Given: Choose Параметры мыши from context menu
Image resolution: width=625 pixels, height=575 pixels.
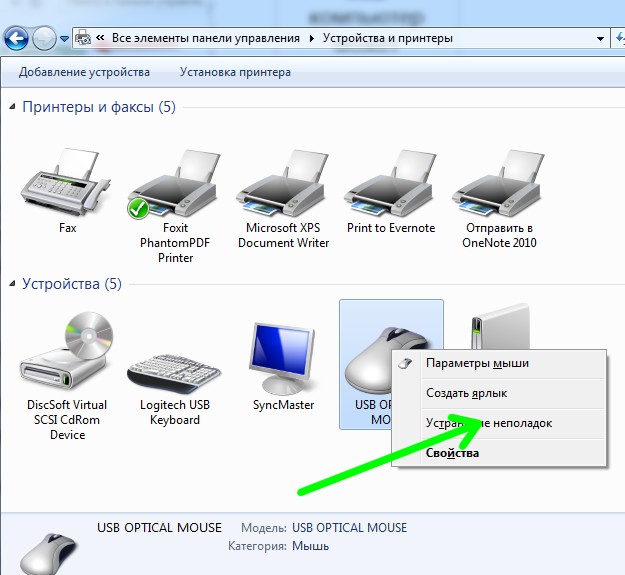Looking at the screenshot, I should [x=477, y=363].
